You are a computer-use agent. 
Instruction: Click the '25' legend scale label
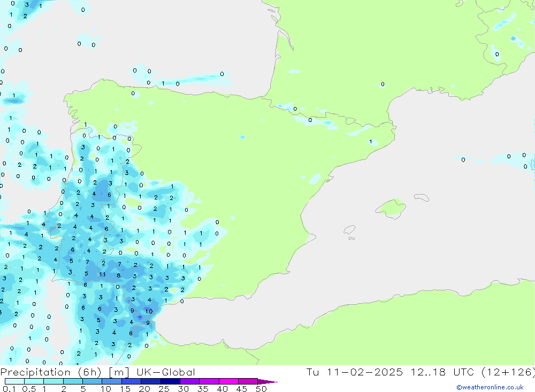(x=164, y=389)
